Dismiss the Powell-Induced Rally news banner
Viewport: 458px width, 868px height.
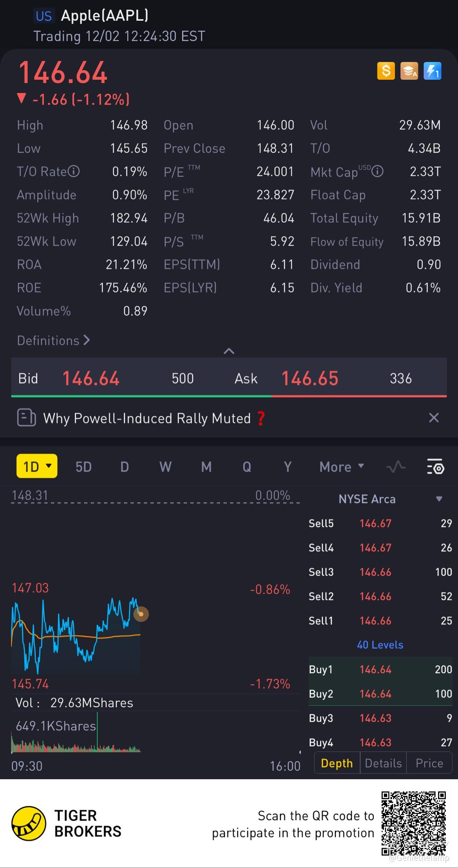pos(434,418)
